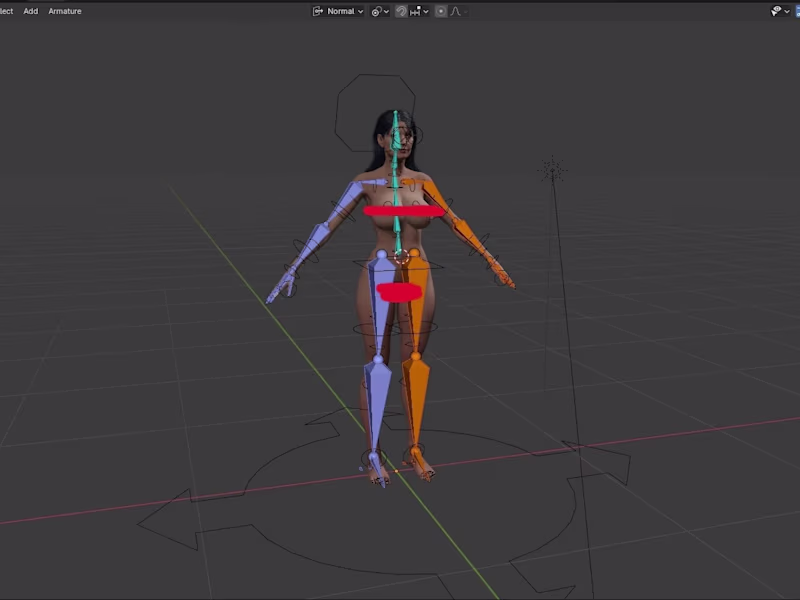Open the snap target settings dropdown arrow
Image resolution: width=800 pixels, height=600 pixels.
point(426,11)
